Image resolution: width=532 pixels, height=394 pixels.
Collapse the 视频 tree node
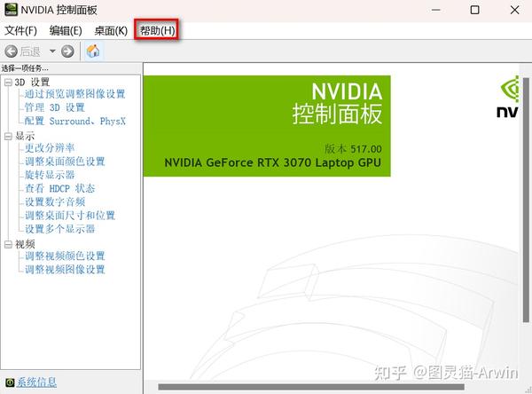pyautogui.click(x=8, y=244)
